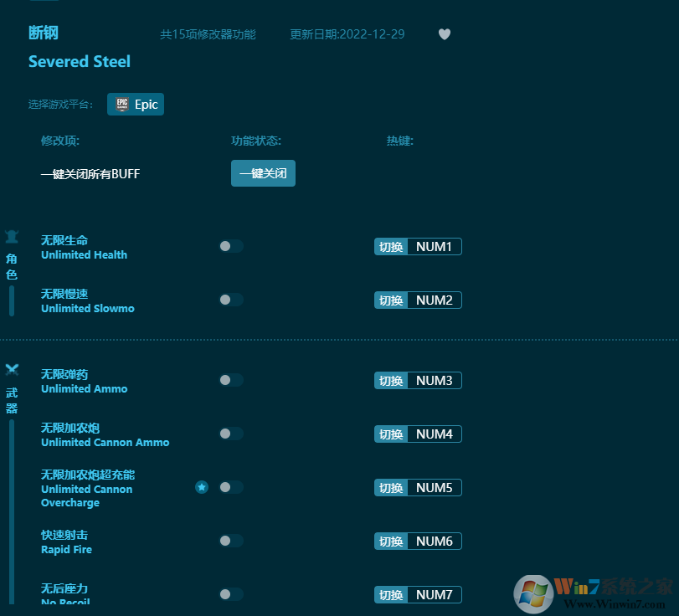Click the star badge beside Unlimited Cannon Overcharge
Viewport: 679px width, 616px height.
[202, 487]
